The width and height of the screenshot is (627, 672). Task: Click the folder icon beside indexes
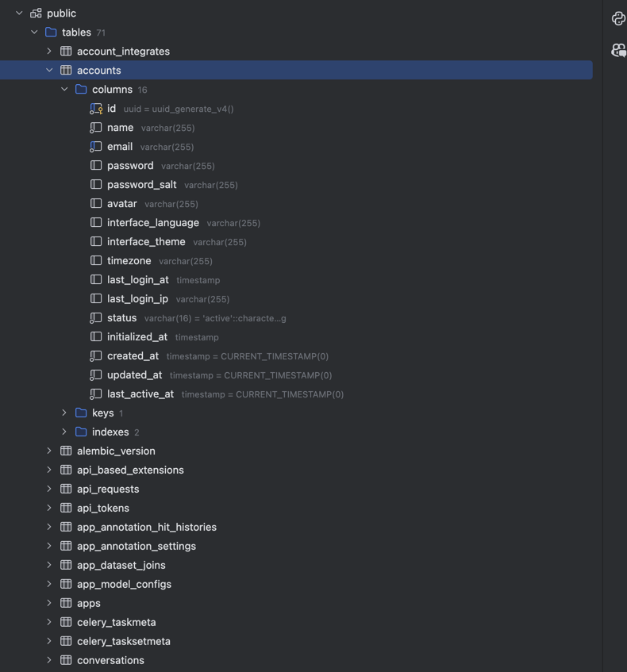[81, 432]
